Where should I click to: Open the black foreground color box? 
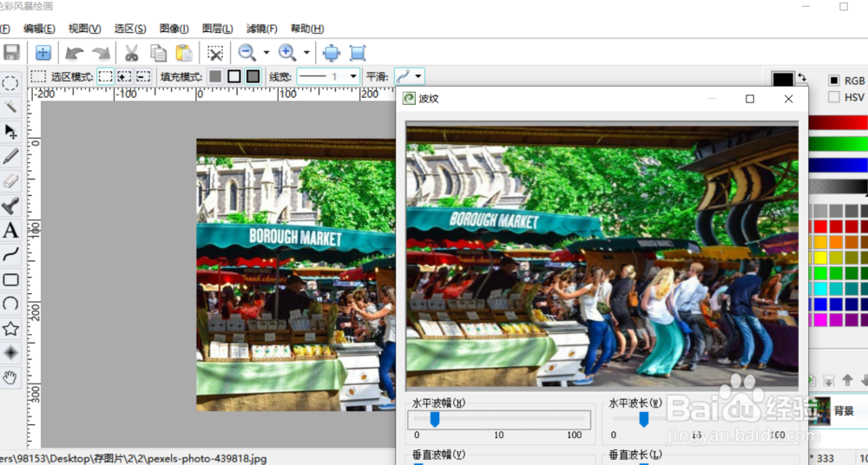click(x=783, y=79)
